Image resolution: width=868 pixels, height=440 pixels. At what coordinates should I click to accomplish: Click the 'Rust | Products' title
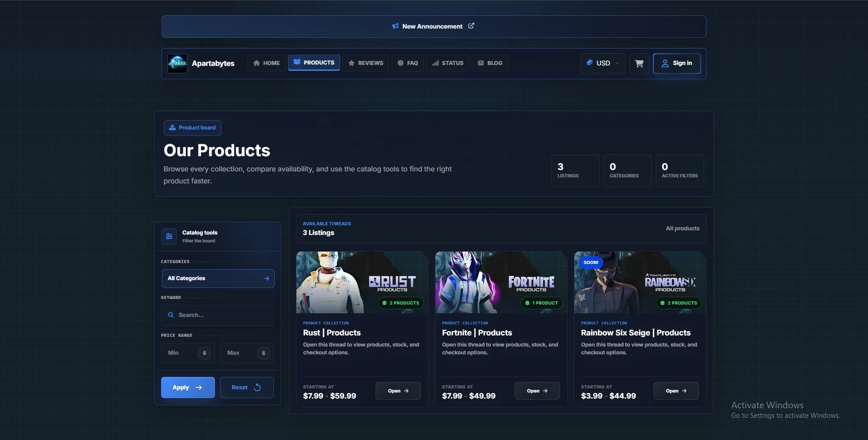point(332,333)
